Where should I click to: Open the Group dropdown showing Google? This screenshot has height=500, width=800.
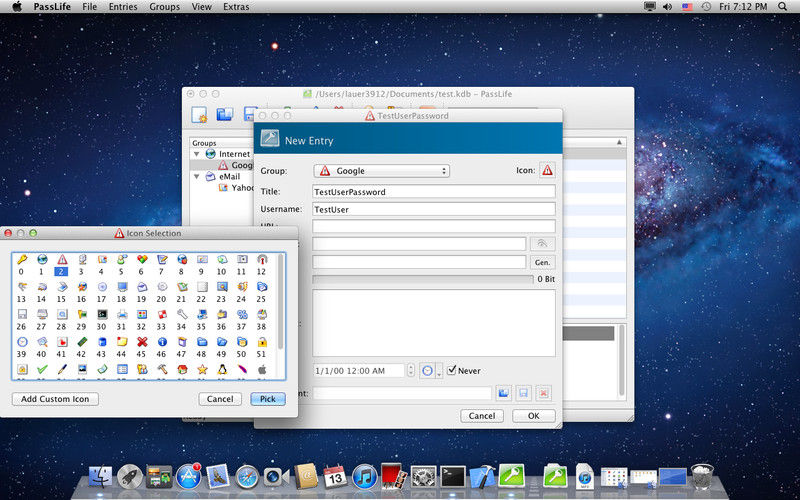pyautogui.click(x=382, y=171)
